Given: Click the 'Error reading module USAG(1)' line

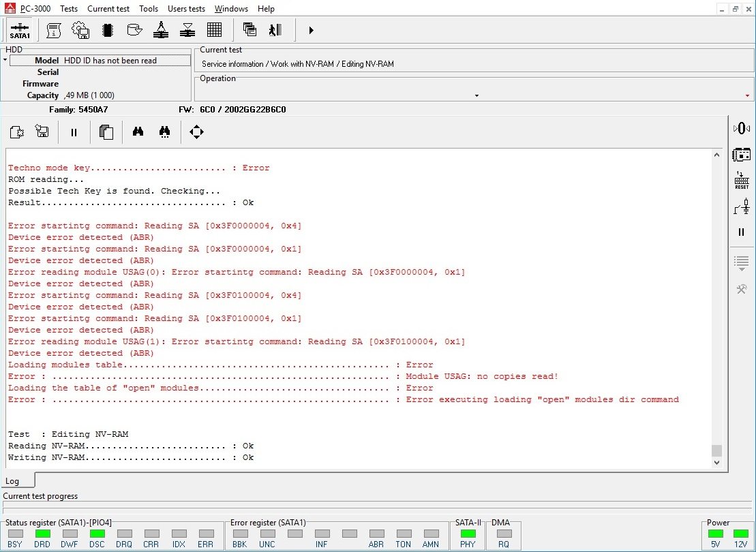Looking at the screenshot, I should pyautogui.click(x=237, y=341).
